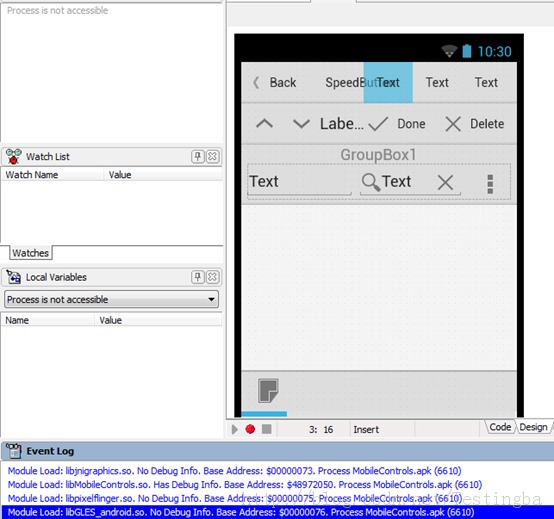554x519 pixels.
Task: Select the GroupBox1 caption
Action: tap(378, 155)
